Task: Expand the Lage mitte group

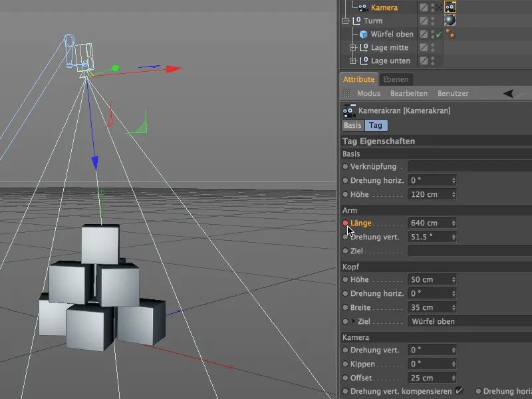Action: (353, 47)
